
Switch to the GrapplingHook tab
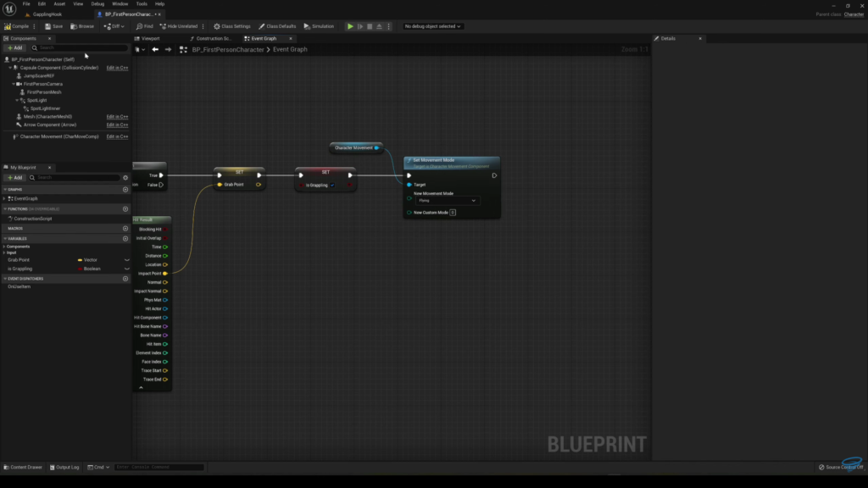pyautogui.click(x=47, y=14)
